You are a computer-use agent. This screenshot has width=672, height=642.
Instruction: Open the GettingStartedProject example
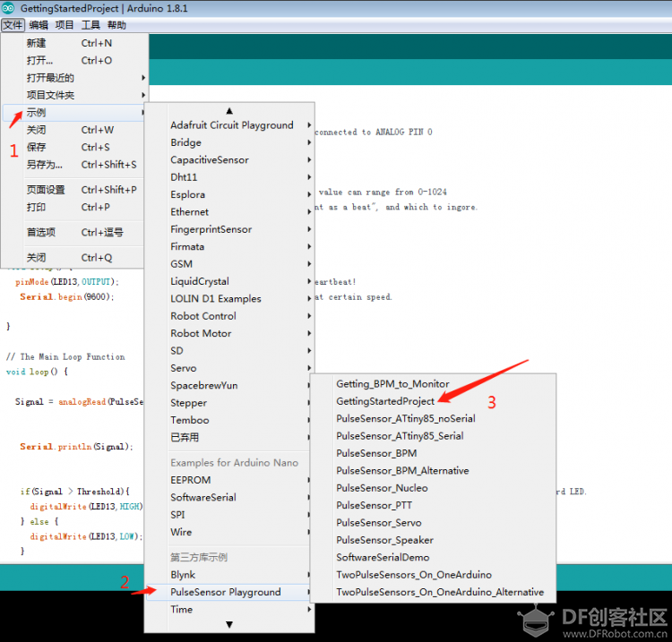[433, 401]
